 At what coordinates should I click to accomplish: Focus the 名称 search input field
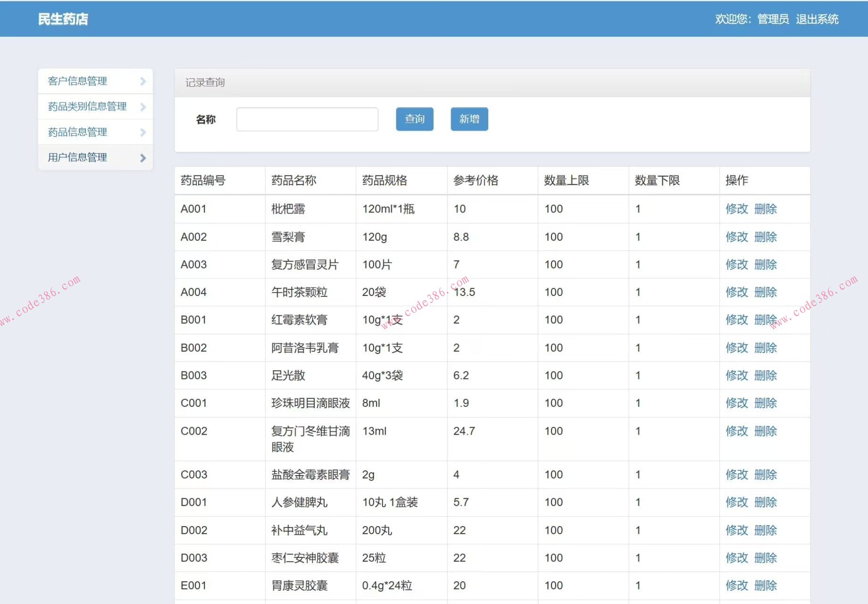307,119
